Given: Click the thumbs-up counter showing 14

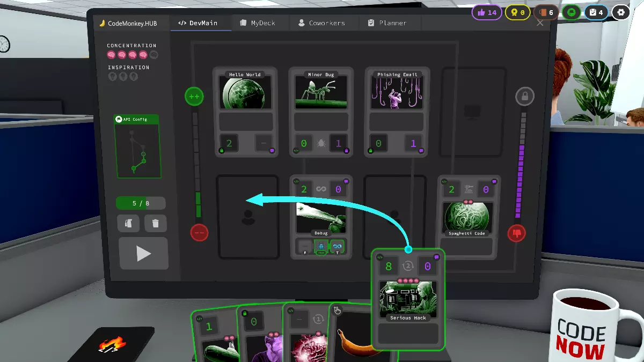Looking at the screenshot, I should click(x=486, y=12).
